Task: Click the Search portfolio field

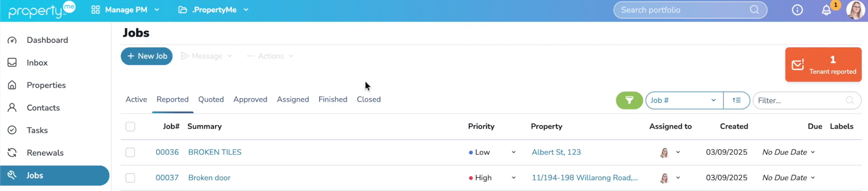Action: pyautogui.click(x=684, y=10)
